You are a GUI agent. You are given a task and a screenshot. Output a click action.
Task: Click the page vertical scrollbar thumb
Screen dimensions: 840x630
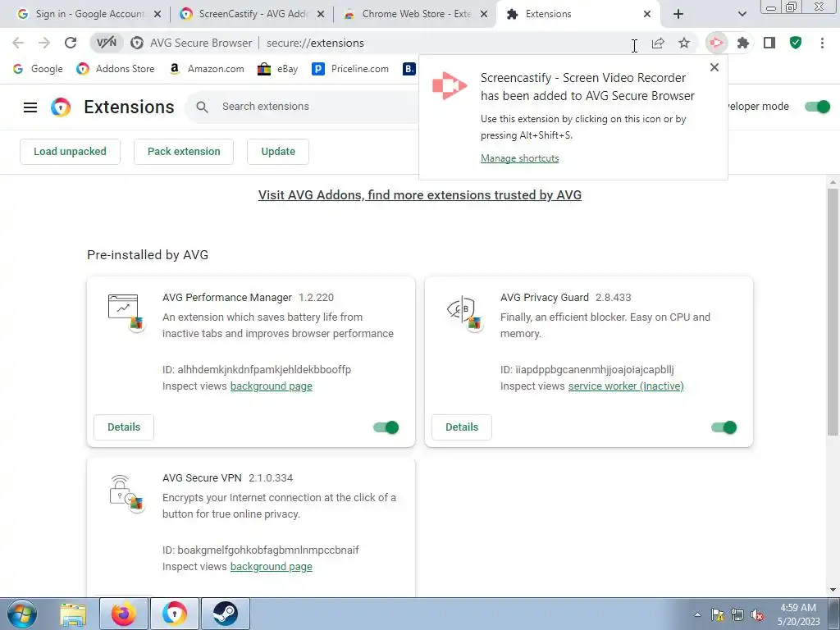click(x=833, y=311)
